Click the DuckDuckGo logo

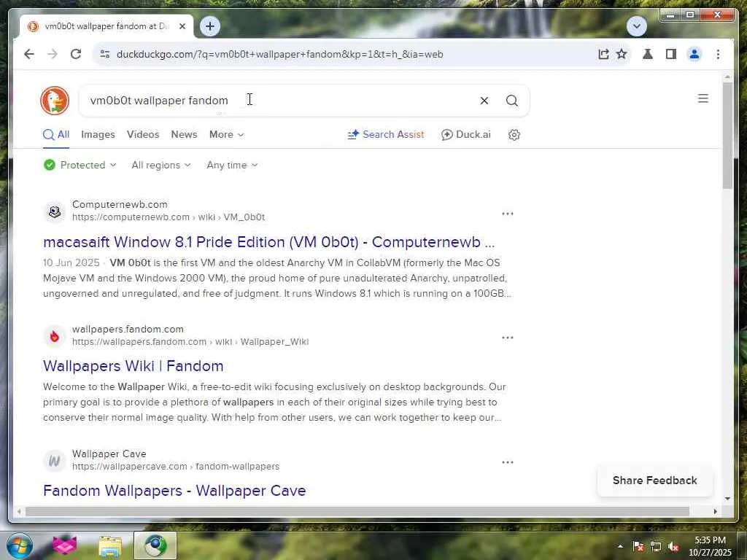(55, 101)
